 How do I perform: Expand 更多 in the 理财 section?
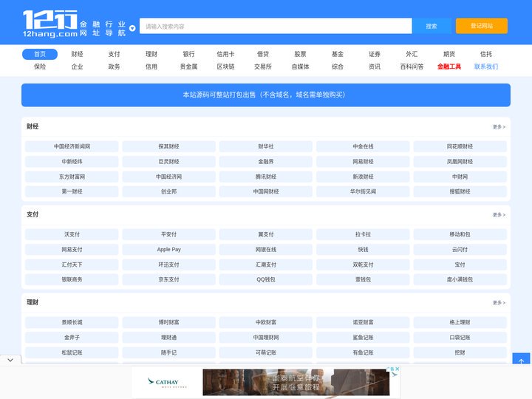coord(499,303)
